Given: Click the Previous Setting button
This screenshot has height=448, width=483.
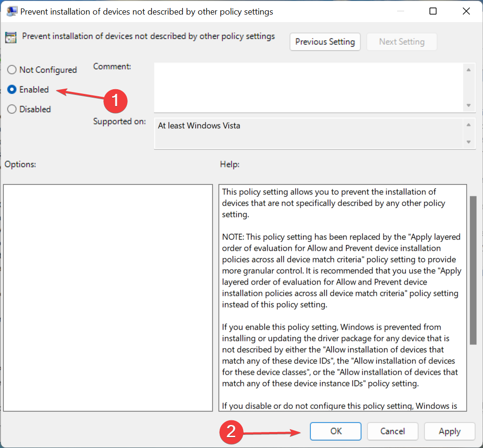Looking at the screenshot, I should pyautogui.click(x=325, y=42).
